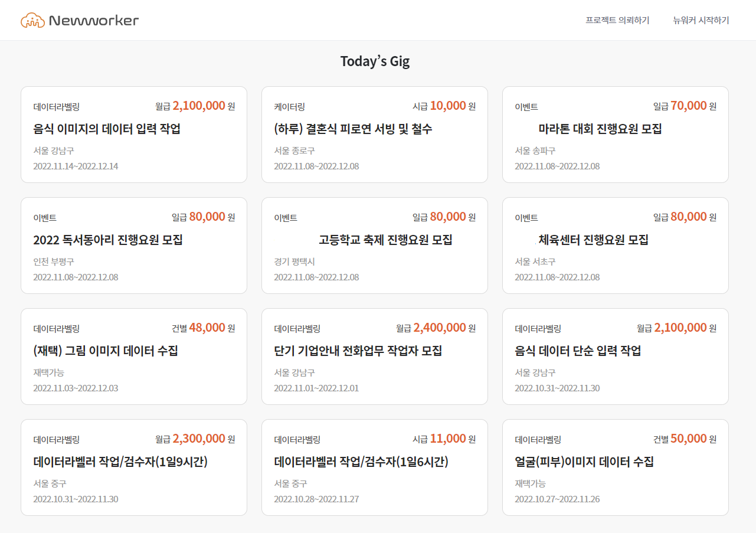
Task: Open the 음식 이미지의 데이터 입력 작업 gig
Action: pos(107,129)
